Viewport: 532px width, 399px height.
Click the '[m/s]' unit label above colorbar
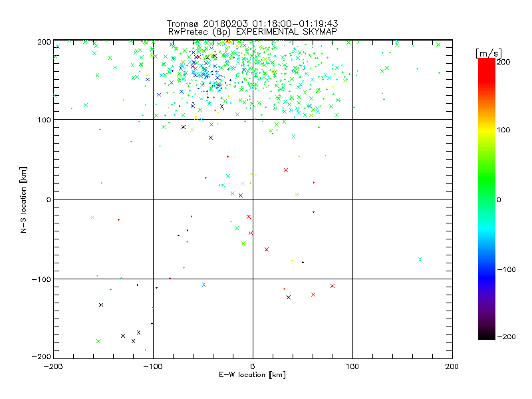(489, 53)
